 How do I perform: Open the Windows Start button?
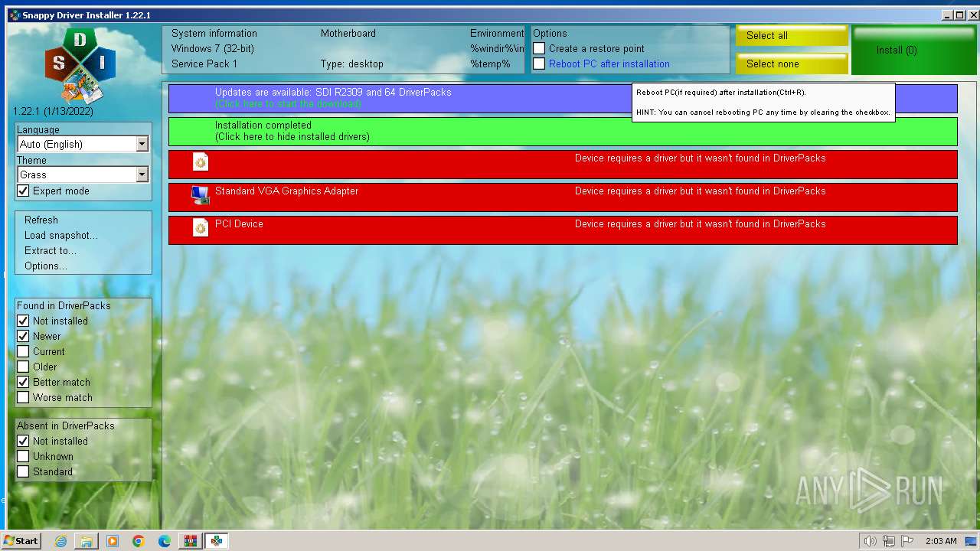pos(21,541)
